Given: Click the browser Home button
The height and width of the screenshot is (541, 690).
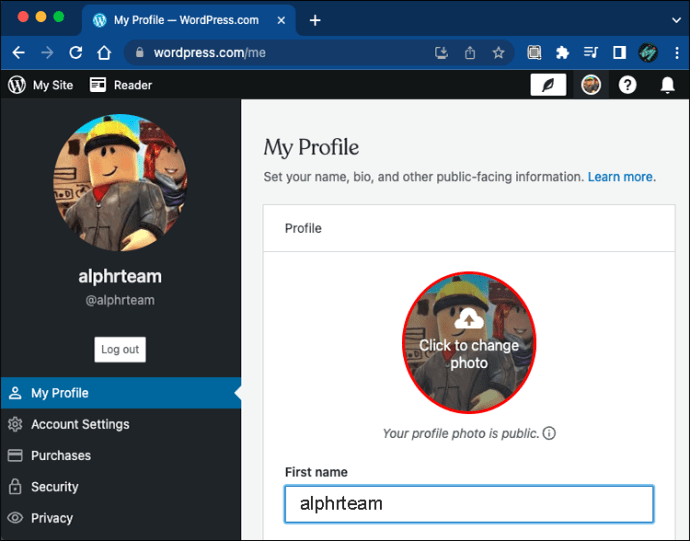Looking at the screenshot, I should pos(103,53).
